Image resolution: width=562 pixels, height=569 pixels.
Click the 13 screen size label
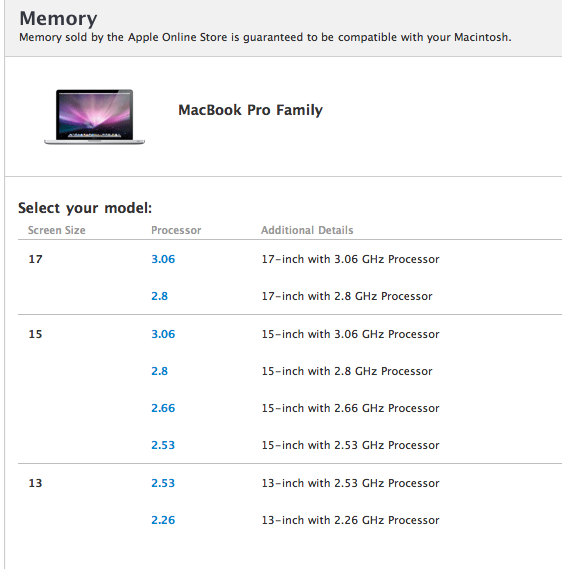[x=35, y=483]
